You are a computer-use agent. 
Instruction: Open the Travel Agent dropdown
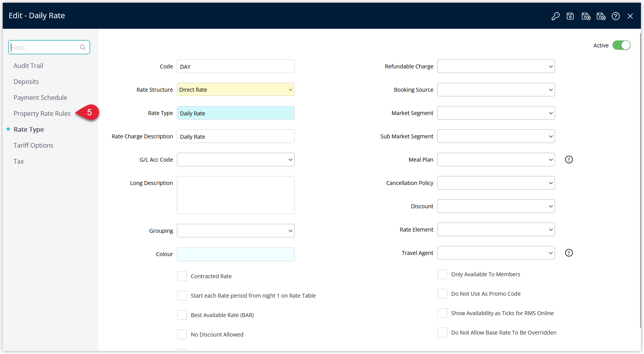[496, 253]
